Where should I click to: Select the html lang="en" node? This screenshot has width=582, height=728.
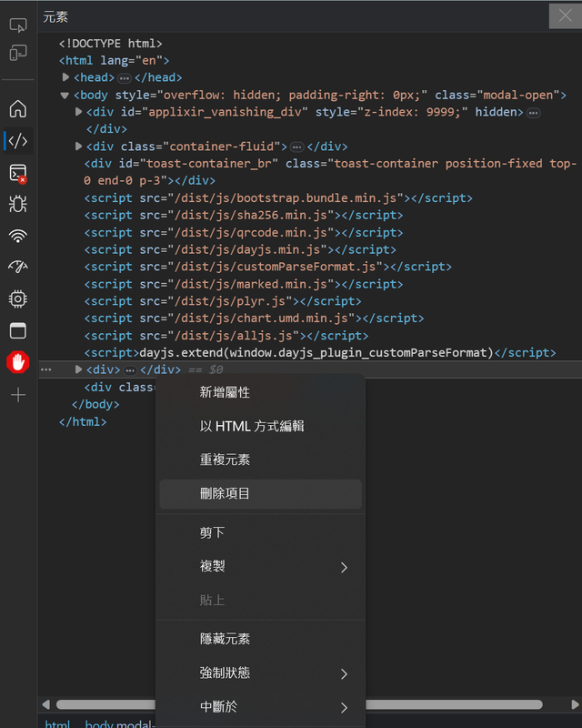coord(115,61)
